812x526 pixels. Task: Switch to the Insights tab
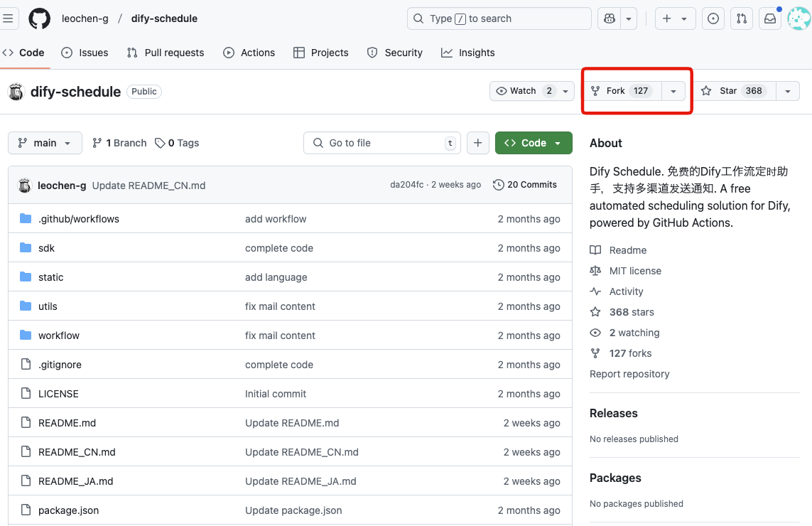pyautogui.click(x=467, y=53)
